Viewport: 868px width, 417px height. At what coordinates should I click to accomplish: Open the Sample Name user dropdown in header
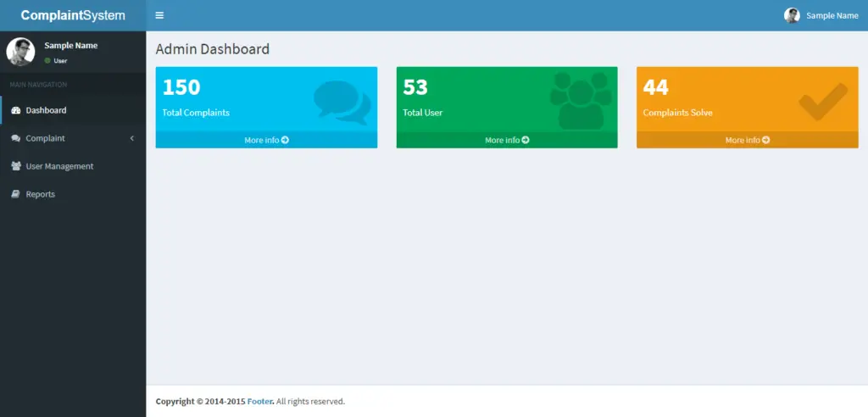pyautogui.click(x=821, y=15)
